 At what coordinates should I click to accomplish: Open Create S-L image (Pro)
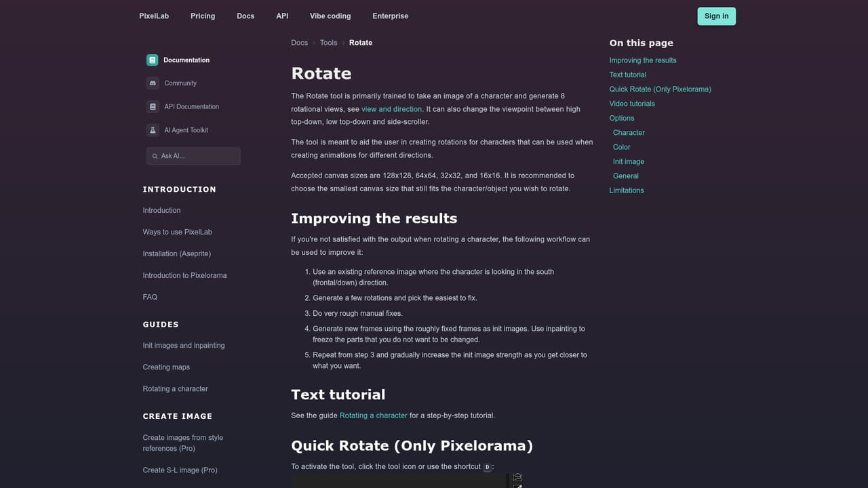pos(180,470)
